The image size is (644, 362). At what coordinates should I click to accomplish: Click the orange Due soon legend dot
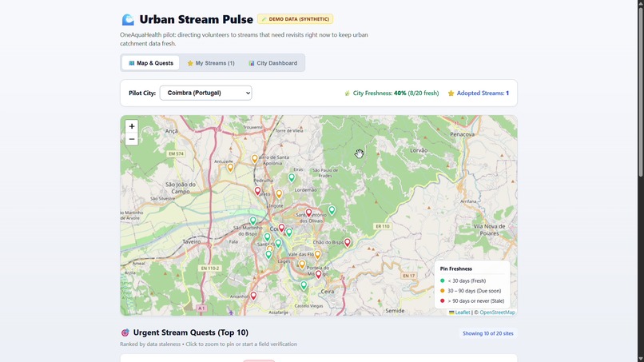[x=443, y=291]
